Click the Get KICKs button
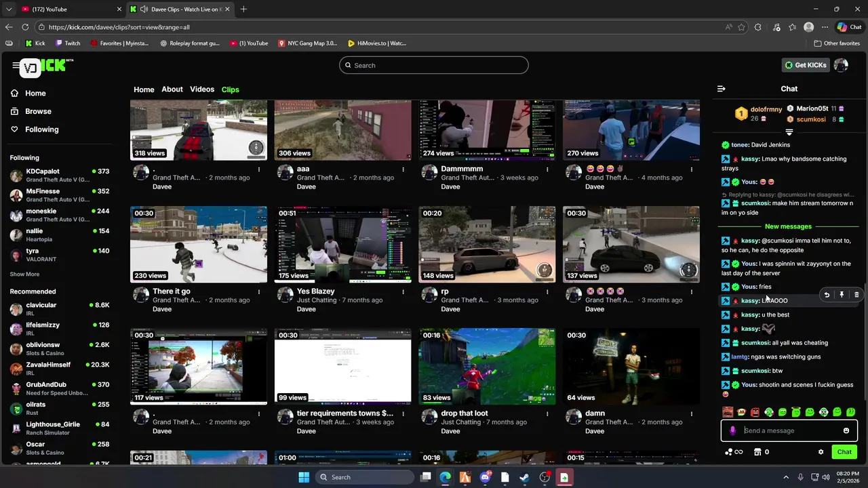868x488 pixels. pos(806,65)
